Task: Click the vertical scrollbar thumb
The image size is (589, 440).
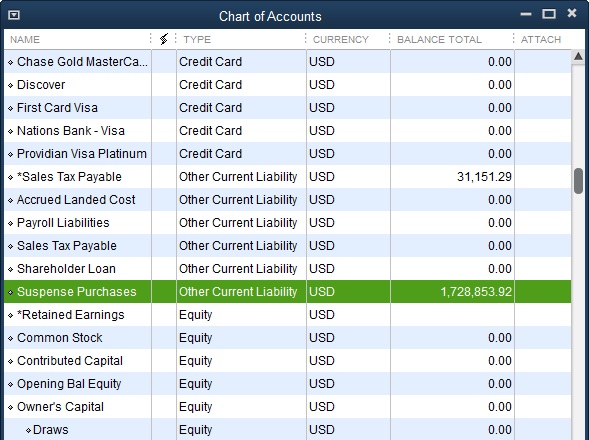Action: [x=578, y=181]
